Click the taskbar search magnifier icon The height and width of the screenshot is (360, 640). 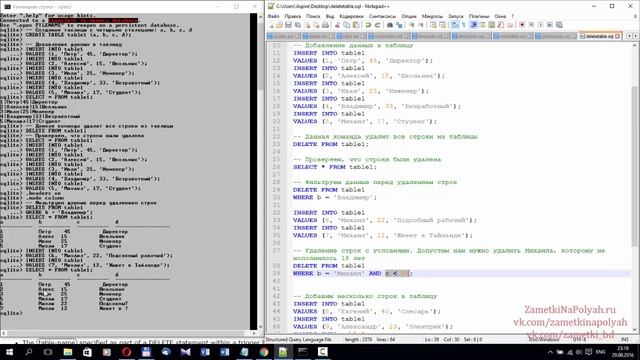(29, 352)
